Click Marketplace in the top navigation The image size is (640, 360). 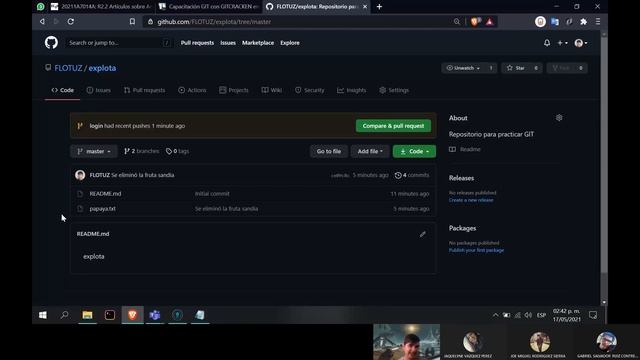(258, 43)
